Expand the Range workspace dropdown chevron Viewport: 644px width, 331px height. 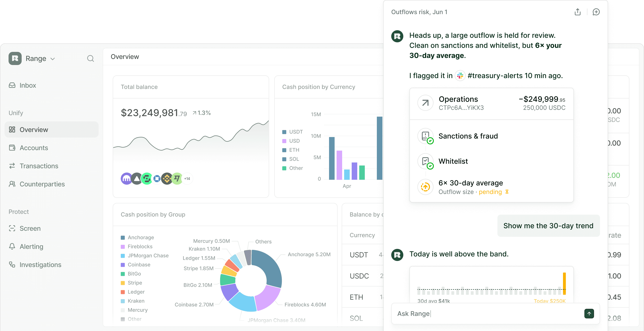(53, 59)
